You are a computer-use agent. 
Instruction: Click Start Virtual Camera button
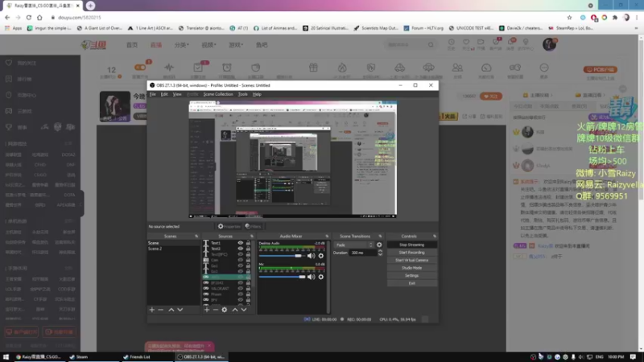tap(411, 260)
